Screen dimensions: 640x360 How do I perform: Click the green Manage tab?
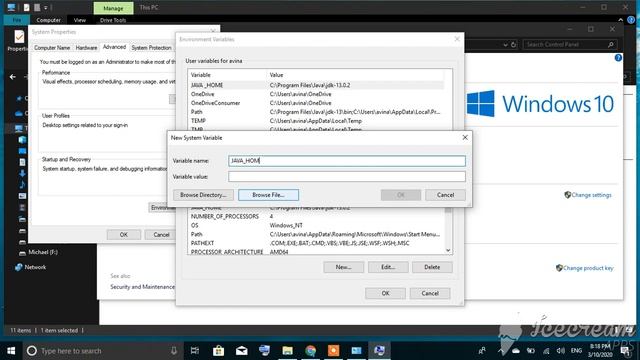point(113,8)
